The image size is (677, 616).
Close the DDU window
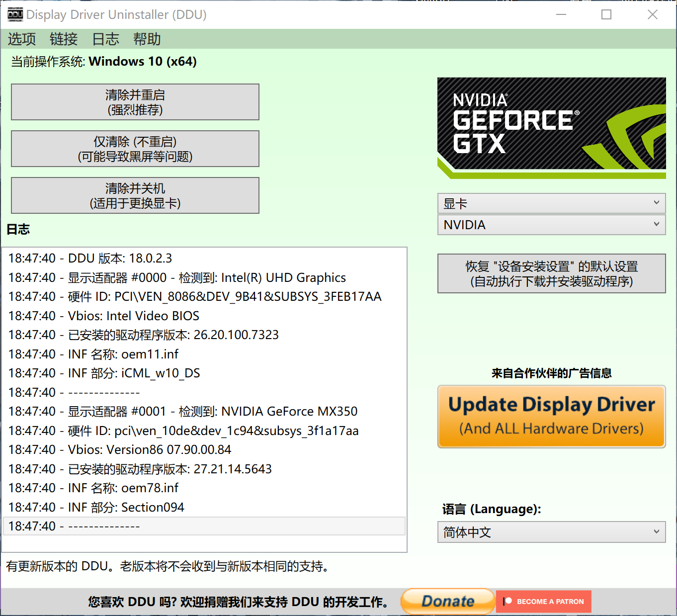pos(653,14)
